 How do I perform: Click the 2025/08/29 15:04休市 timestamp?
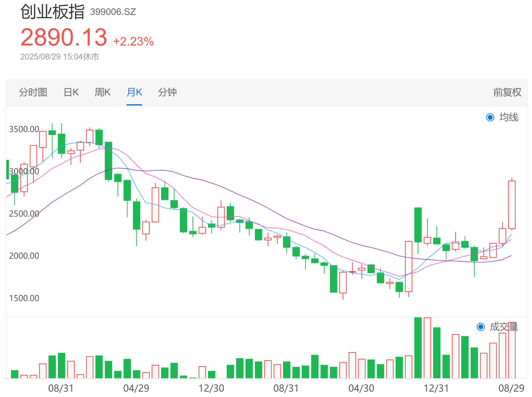tap(60, 57)
